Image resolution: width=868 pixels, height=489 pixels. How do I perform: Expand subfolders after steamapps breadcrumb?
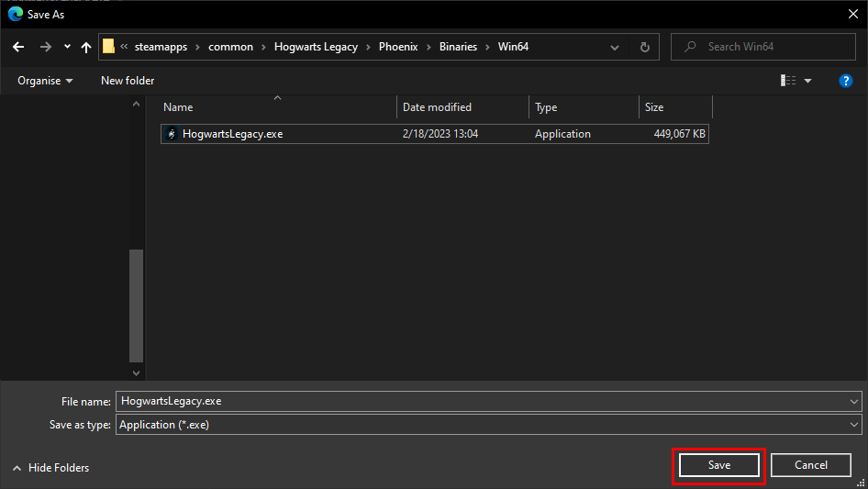click(x=197, y=47)
